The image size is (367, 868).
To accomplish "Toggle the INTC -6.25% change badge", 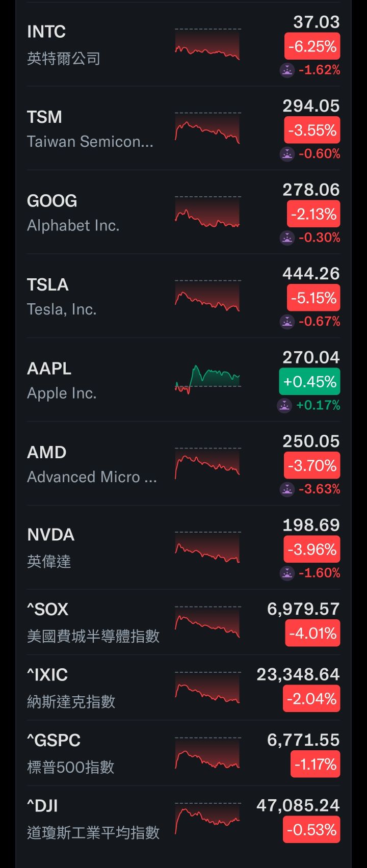I will click(312, 47).
